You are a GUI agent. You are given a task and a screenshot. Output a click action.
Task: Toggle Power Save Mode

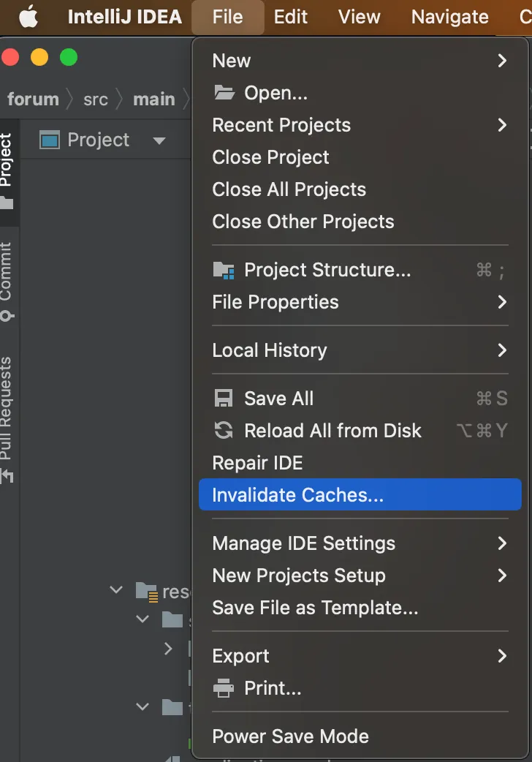pos(290,736)
